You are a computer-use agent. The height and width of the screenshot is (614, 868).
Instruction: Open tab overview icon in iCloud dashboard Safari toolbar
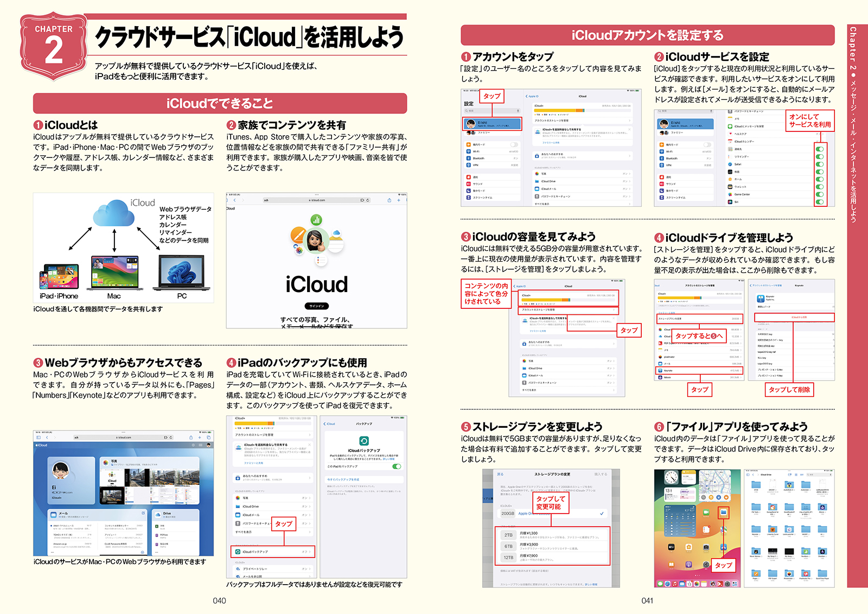pos(208,438)
